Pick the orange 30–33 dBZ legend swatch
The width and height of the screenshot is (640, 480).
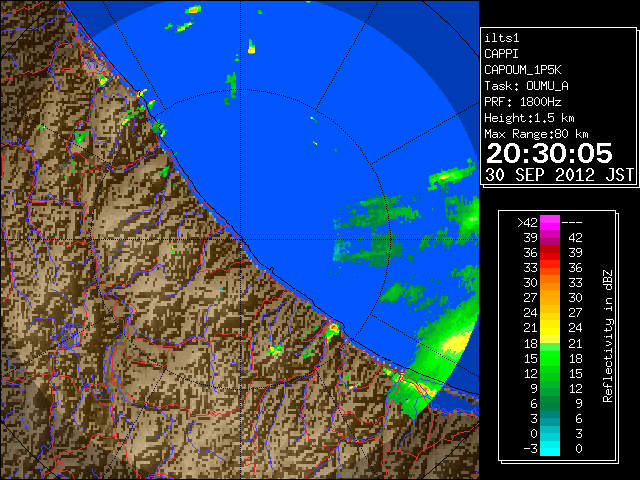550,282
